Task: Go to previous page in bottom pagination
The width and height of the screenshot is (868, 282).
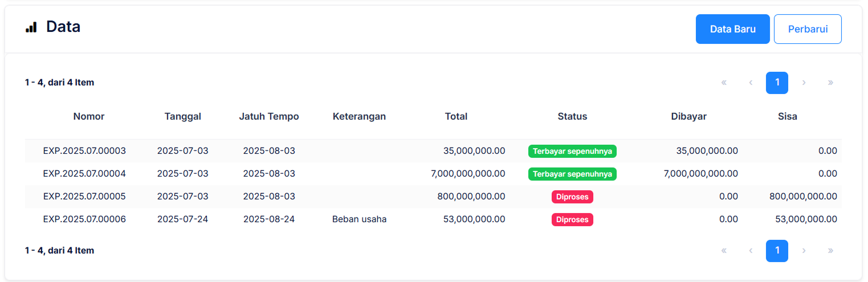Action: [x=751, y=251]
